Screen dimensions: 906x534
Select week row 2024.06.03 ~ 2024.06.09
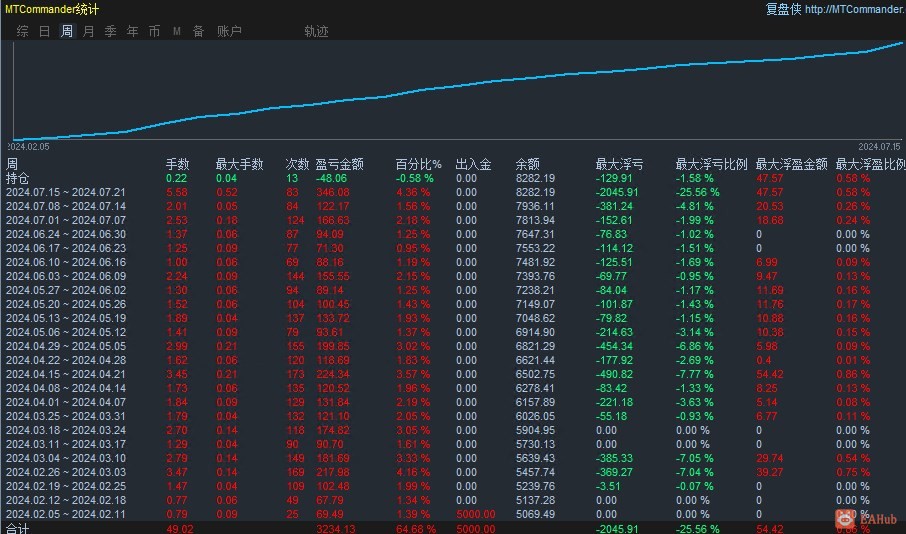click(x=453, y=276)
